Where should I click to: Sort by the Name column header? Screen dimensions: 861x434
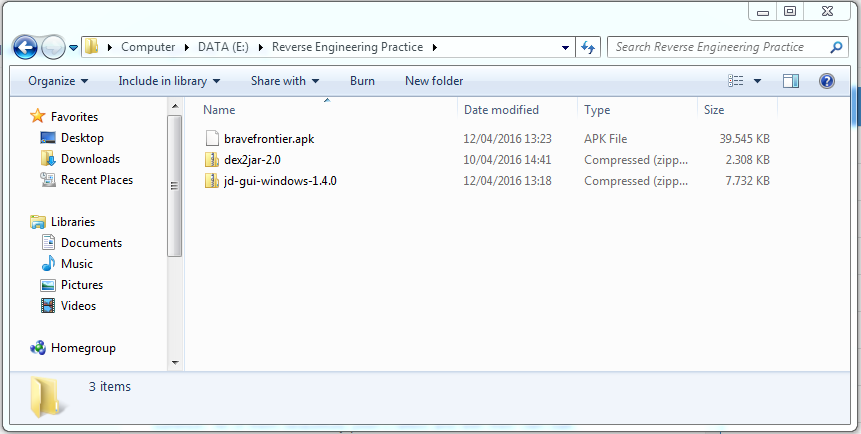(x=219, y=110)
